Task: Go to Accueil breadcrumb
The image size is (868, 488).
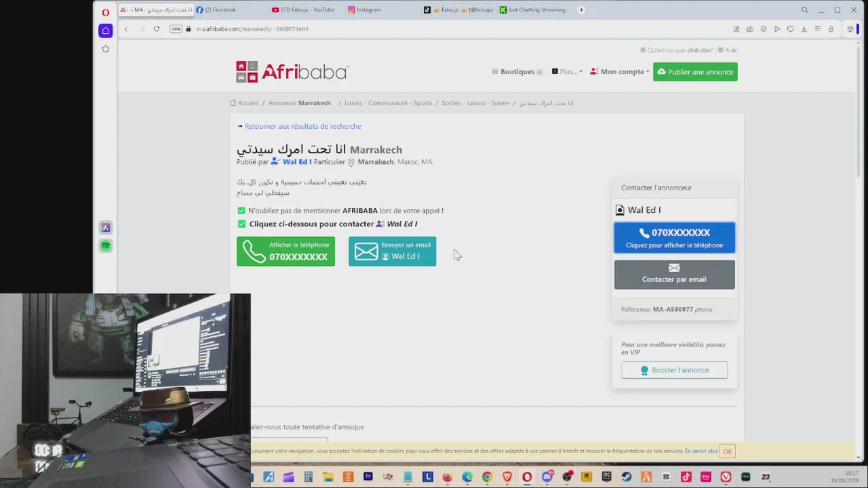Action: pyautogui.click(x=244, y=103)
